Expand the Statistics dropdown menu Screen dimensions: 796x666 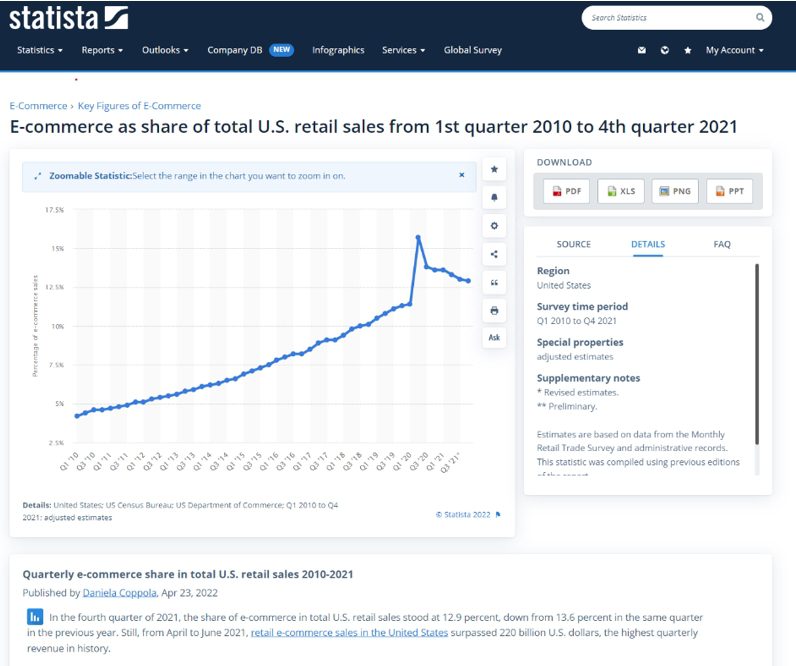40,50
